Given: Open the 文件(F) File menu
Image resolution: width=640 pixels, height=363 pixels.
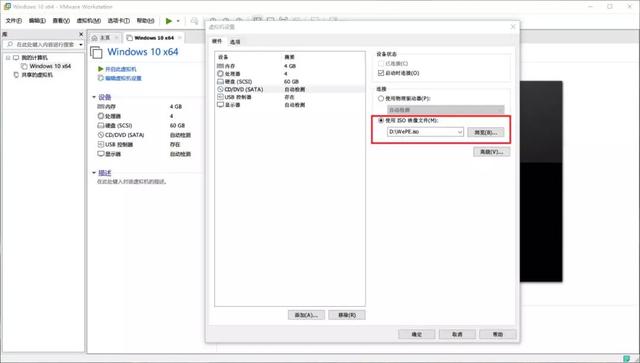Looking at the screenshot, I should point(13,20).
